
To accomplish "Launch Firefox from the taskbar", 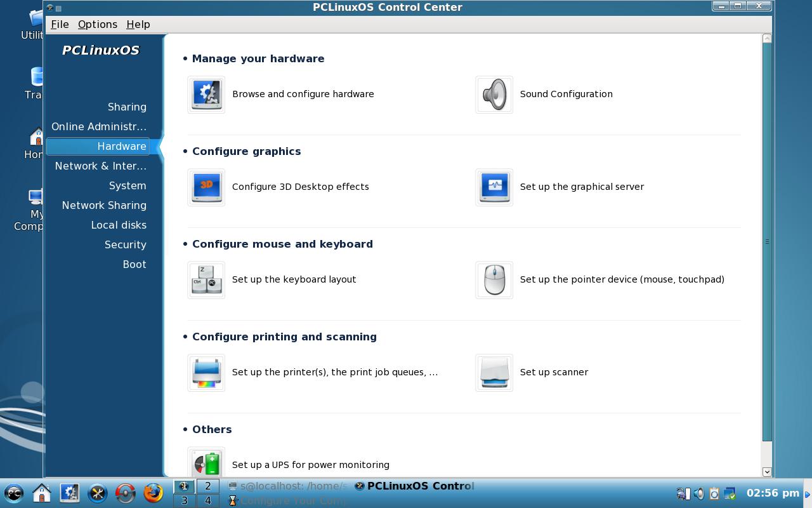I will tap(154, 493).
